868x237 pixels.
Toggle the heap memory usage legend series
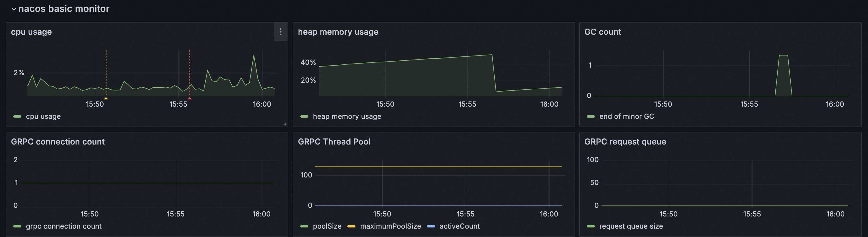point(347,116)
